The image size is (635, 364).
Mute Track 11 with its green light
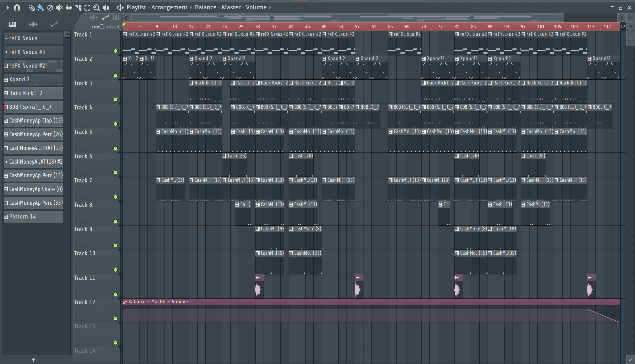[115, 294]
